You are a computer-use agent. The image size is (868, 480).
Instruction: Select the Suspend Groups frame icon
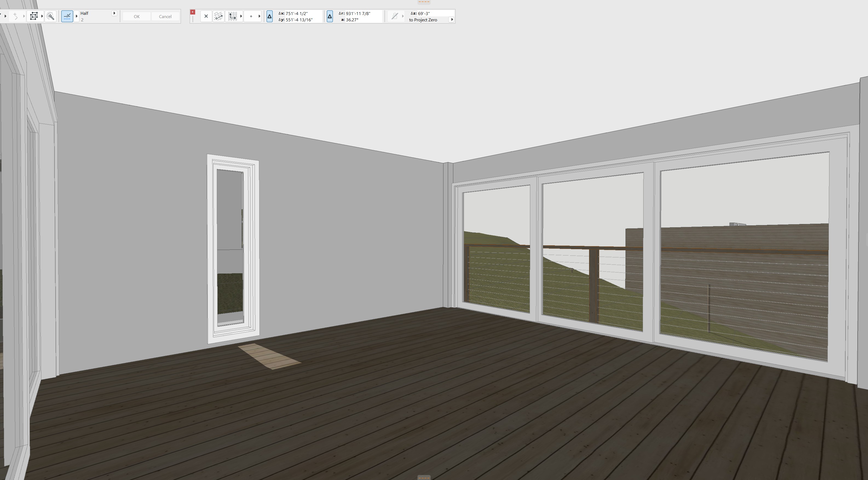pos(34,16)
